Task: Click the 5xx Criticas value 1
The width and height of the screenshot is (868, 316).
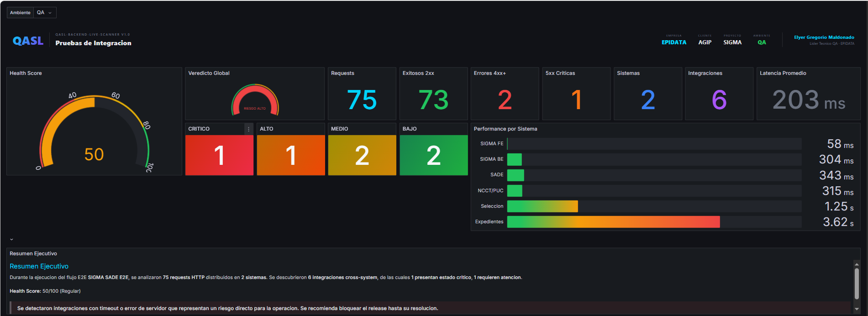Action: point(576,100)
